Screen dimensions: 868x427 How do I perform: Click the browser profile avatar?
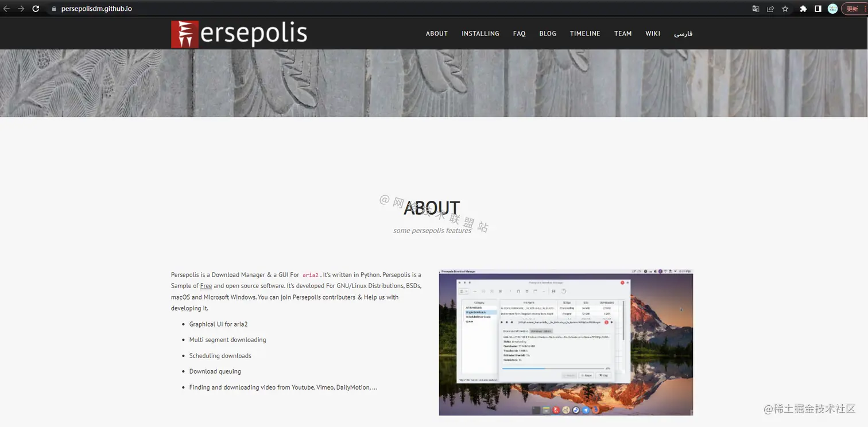pyautogui.click(x=832, y=9)
